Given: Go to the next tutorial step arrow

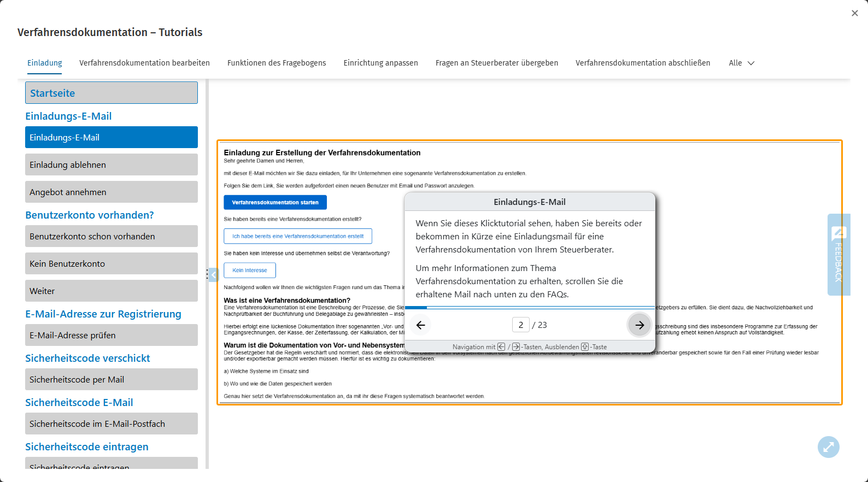Looking at the screenshot, I should pyautogui.click(x=639, y=325).
